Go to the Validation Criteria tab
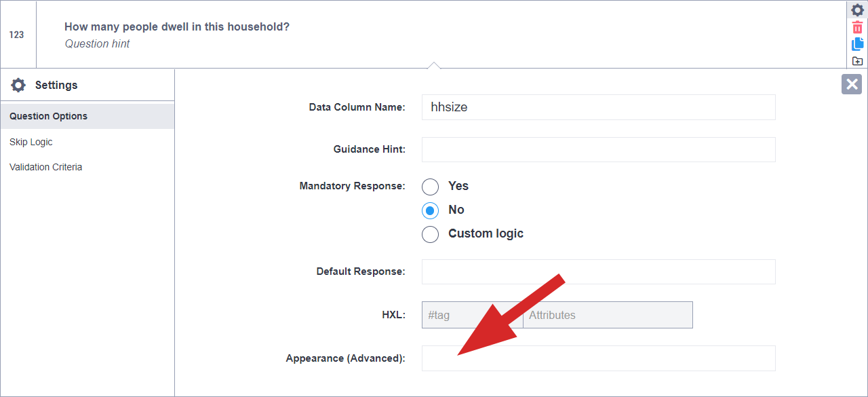Image resolution: width=868 pixels, height=397 pixels. (46, 167)
